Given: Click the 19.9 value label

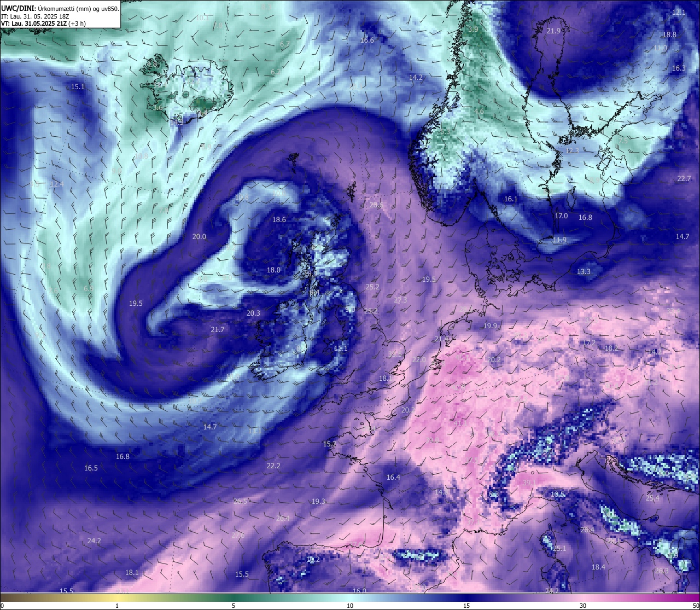Looking at the screenshot, I should pyautogui.click(x=490, y=326).
